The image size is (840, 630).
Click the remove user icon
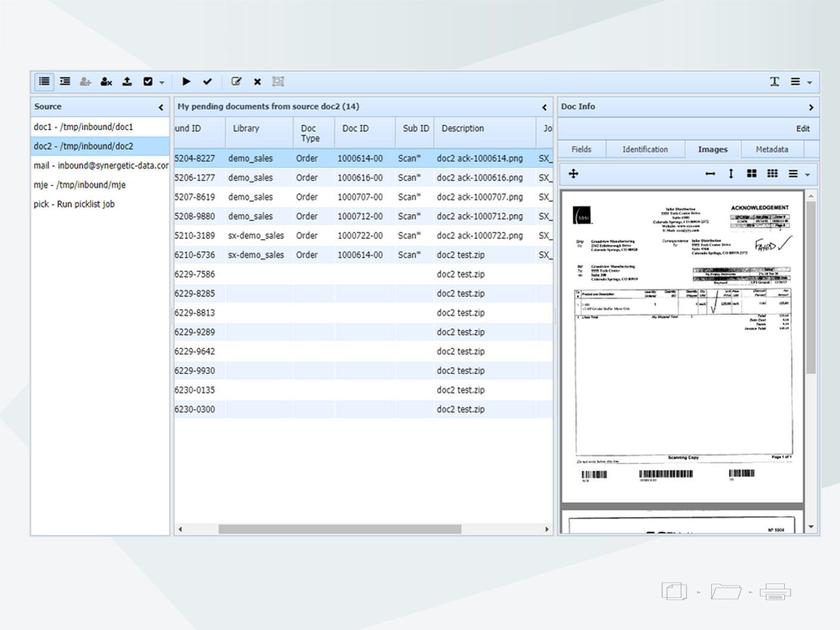(106, 82)
